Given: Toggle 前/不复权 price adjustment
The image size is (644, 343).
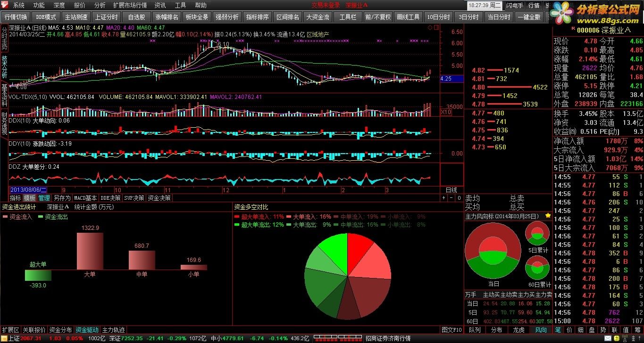Looking at the screenshot, I should point(378,17).
